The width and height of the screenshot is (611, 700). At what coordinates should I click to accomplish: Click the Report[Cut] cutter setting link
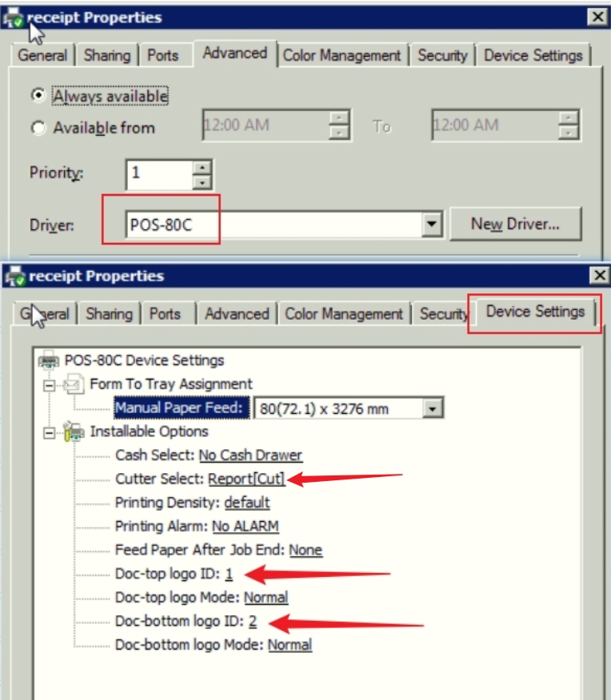[x=246, y=479]
